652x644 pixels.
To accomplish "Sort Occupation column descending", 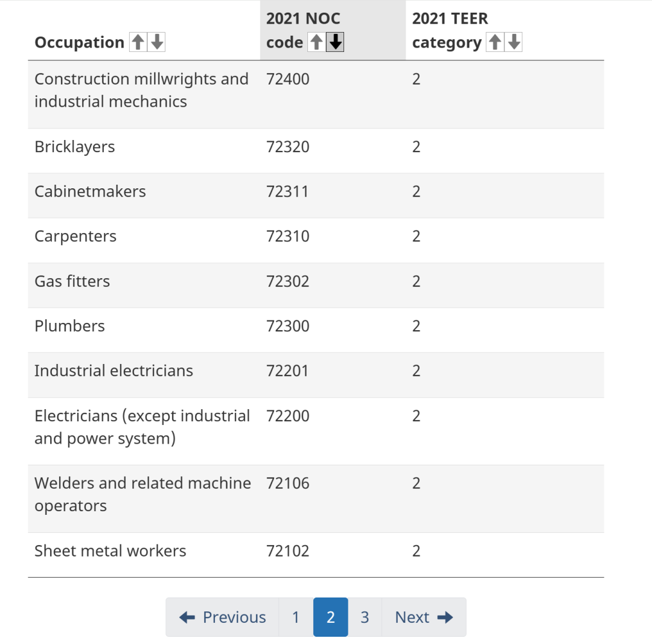I will pos(157,42).
